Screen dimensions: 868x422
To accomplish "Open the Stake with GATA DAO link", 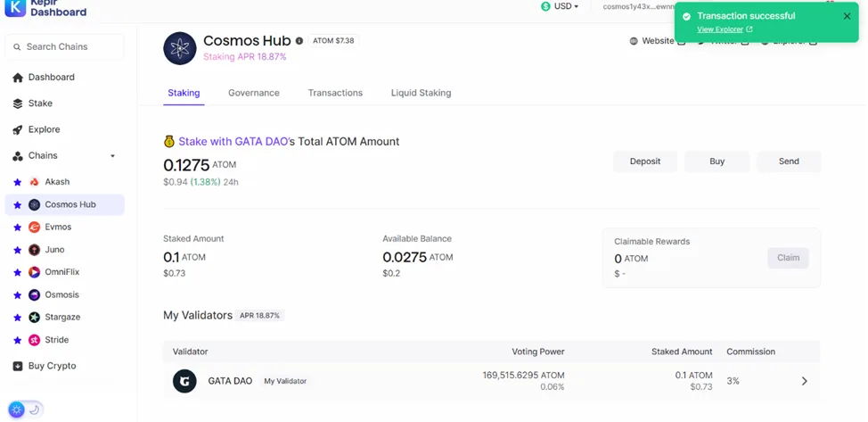I will pos(233,142).
